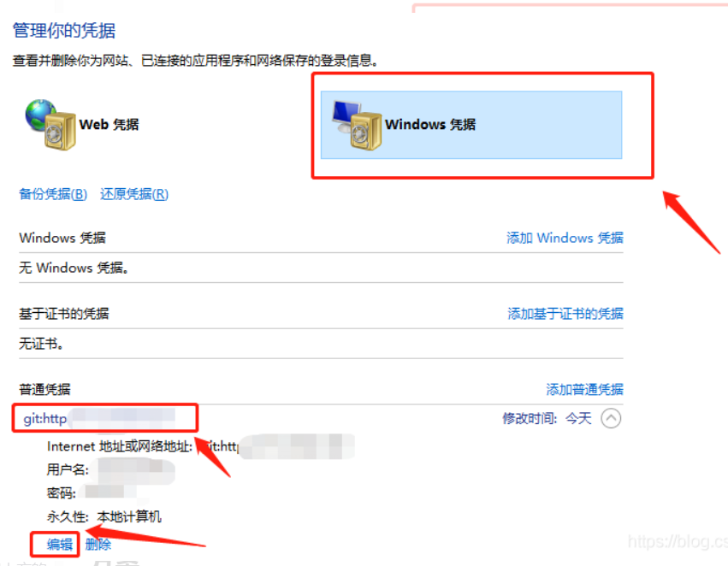
Task: Open the 备份凭据(B) link
Action: [x=53, y=194]
